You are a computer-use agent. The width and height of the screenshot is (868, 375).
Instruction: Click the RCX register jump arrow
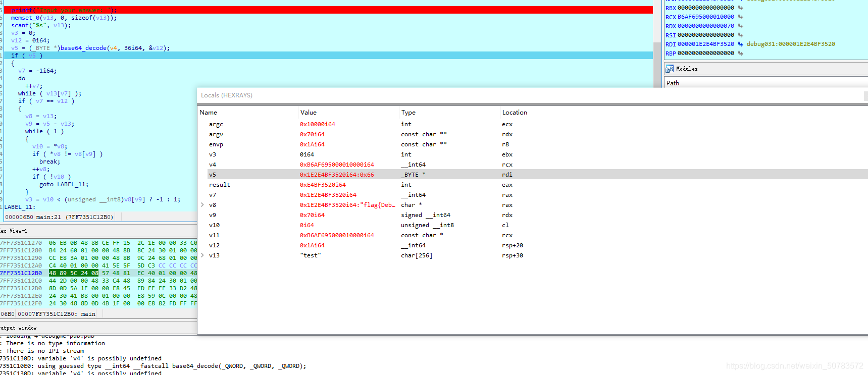pyautogui.click(x=740, y=17)
